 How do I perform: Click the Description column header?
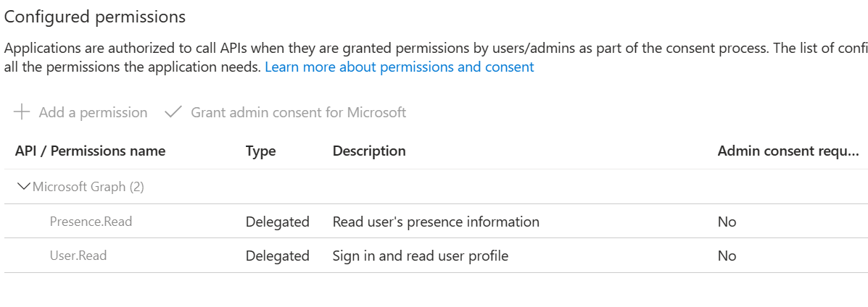[368, 151]
